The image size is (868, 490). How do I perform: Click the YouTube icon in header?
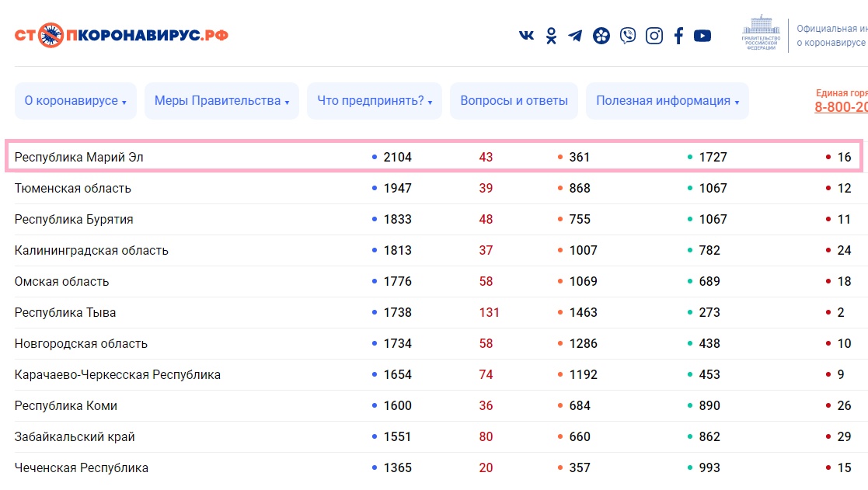point(702,36)
